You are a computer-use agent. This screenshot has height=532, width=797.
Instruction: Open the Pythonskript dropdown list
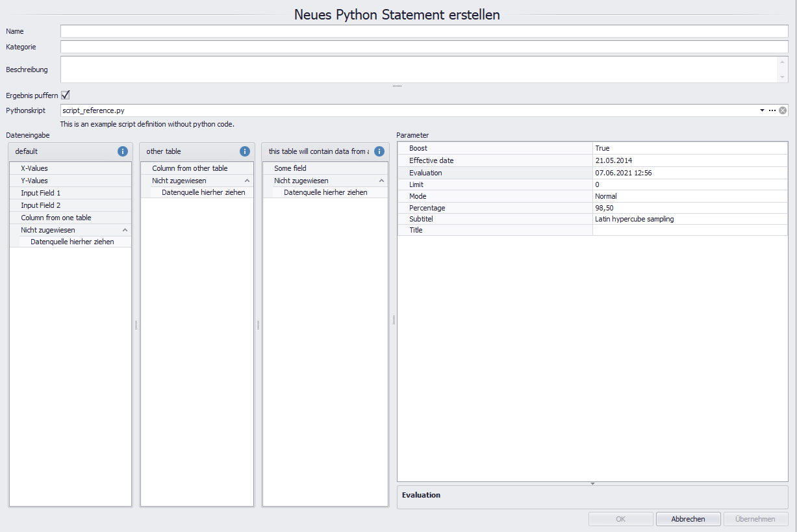click(761, 110)
